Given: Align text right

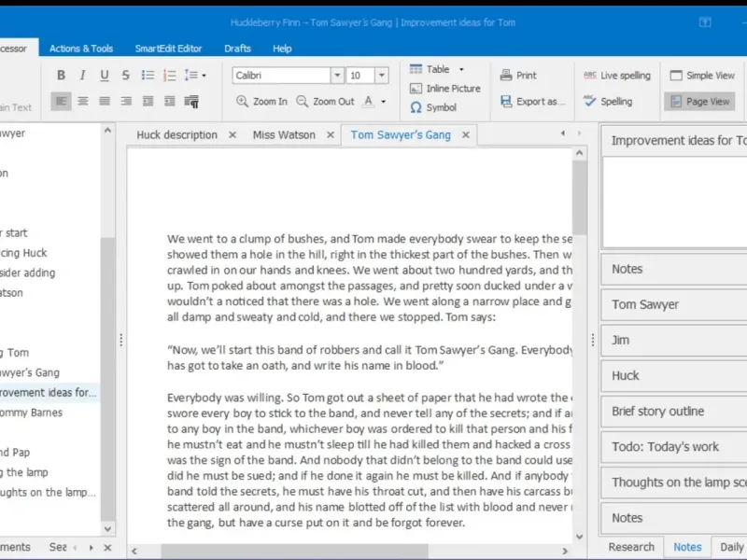Looking at the screenshot, I should point(126,101).
